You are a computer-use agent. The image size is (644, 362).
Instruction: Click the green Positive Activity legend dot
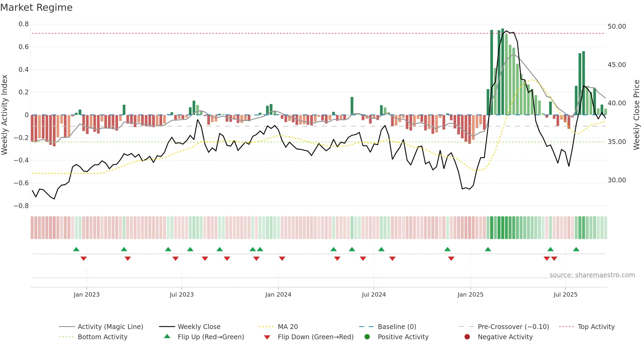point(367,337)
